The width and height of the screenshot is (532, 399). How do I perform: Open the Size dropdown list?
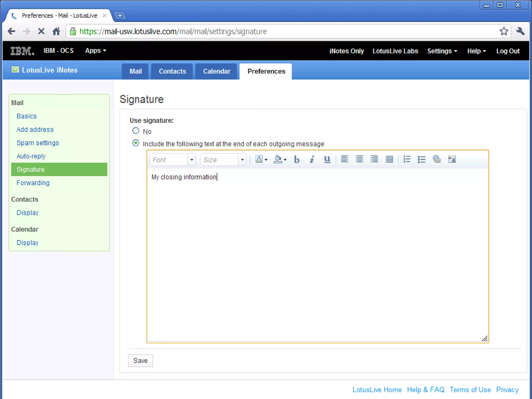pos(242,160)
